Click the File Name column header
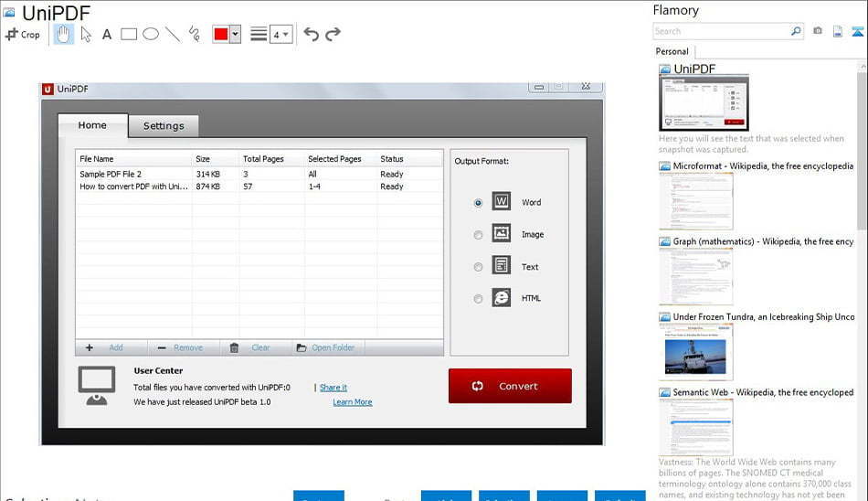868x501 pixels. coord(134,159)
